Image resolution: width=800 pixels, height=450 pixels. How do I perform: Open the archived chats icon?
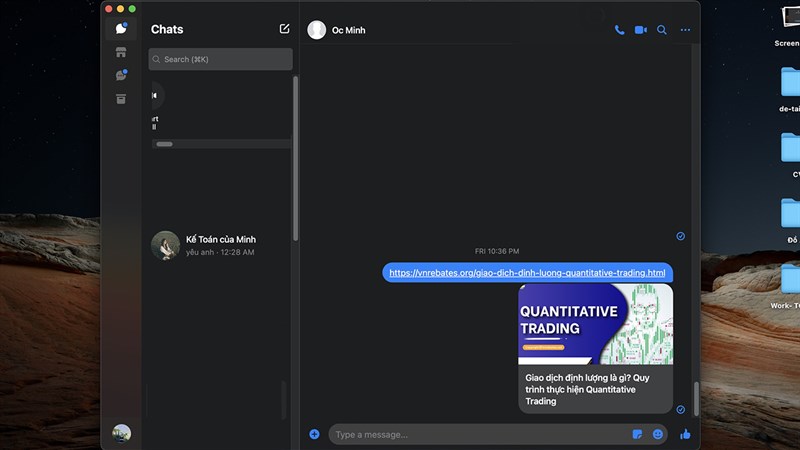tap(121, 99)
